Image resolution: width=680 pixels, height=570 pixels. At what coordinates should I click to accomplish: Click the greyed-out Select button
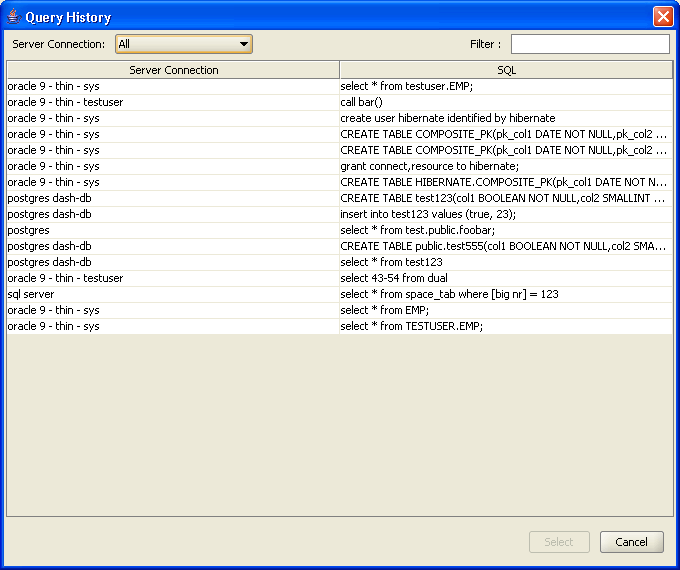pos(559,542)
